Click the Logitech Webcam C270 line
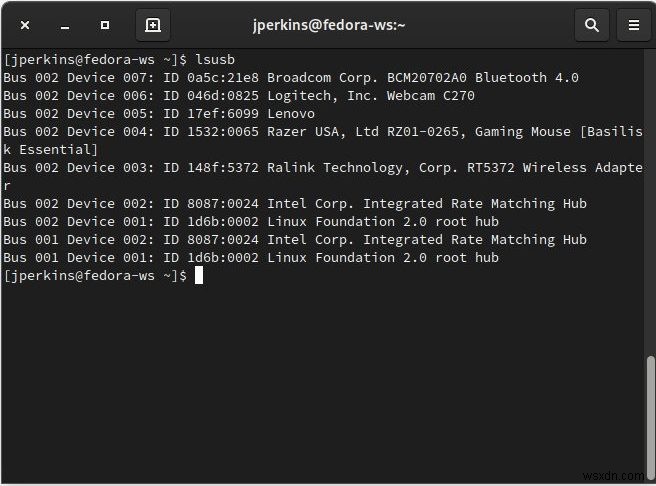The width and height of the screenshot is (656, 486). click(x=239, y=95)
